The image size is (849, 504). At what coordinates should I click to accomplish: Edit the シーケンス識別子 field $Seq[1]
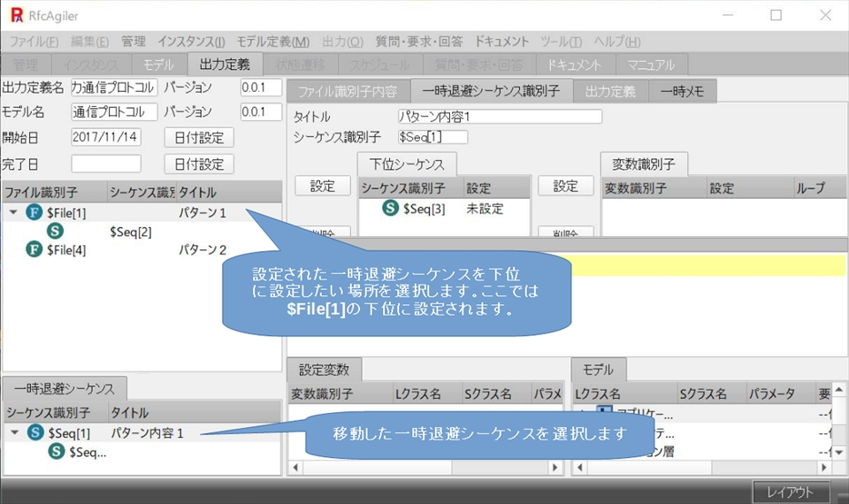click(432, 137)
